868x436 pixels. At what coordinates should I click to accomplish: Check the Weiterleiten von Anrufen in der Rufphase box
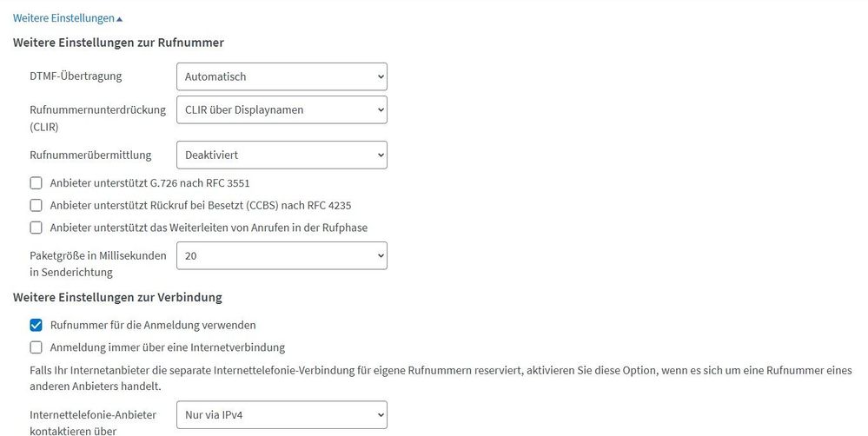(36, 228)
